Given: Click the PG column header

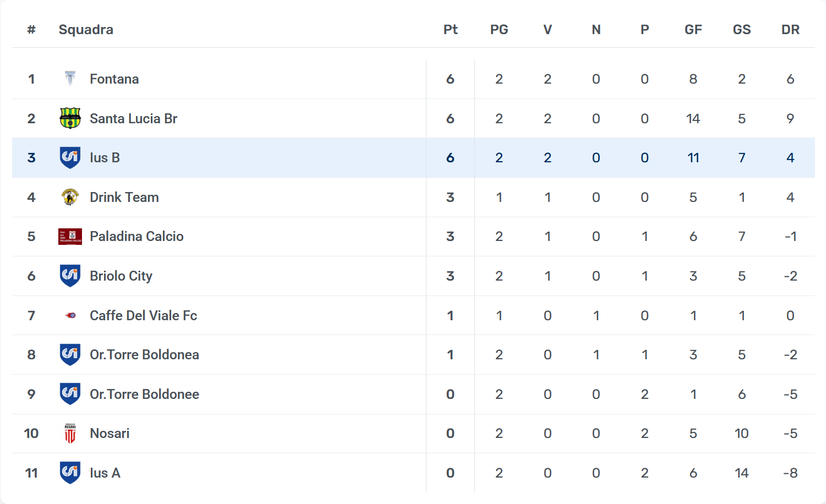Looking at the screenshot, I should click(499, 30).
